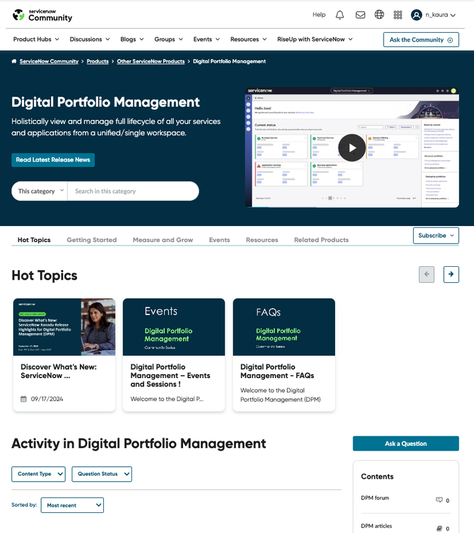474x533 pixels.
Task: Click the Ask a Question button
Action: click(406, 444)
